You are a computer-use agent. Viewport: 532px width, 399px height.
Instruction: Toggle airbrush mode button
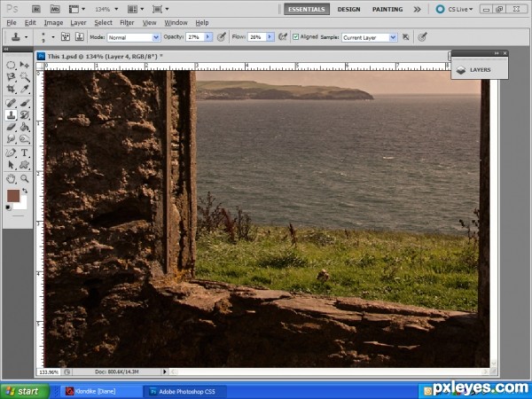(282, 37)
